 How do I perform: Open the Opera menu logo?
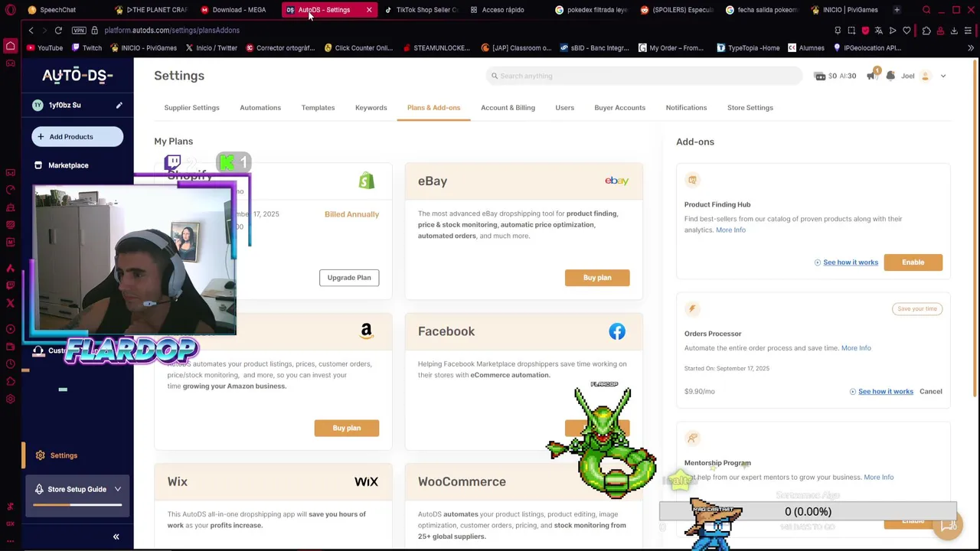click(x=10, y=10)
